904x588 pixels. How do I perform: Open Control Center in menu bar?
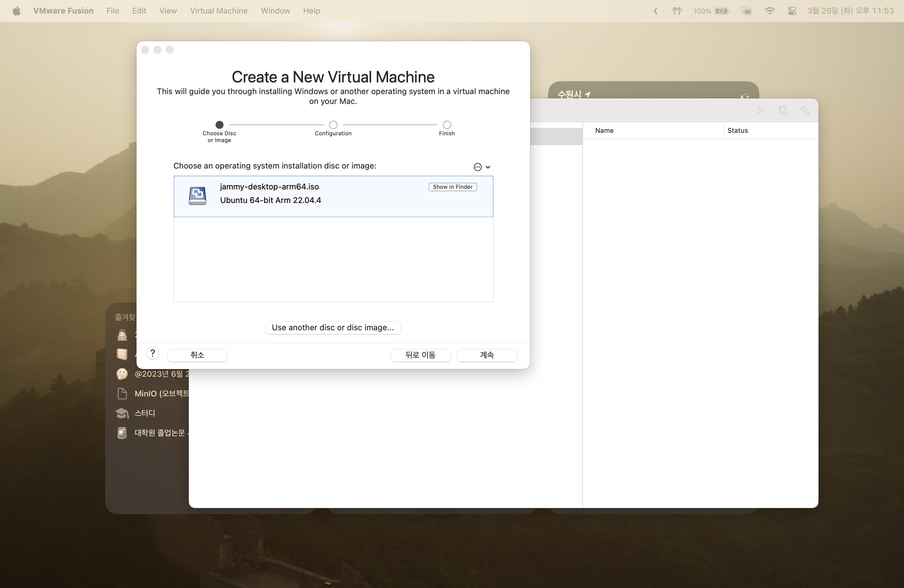click(x=792, y=11)
